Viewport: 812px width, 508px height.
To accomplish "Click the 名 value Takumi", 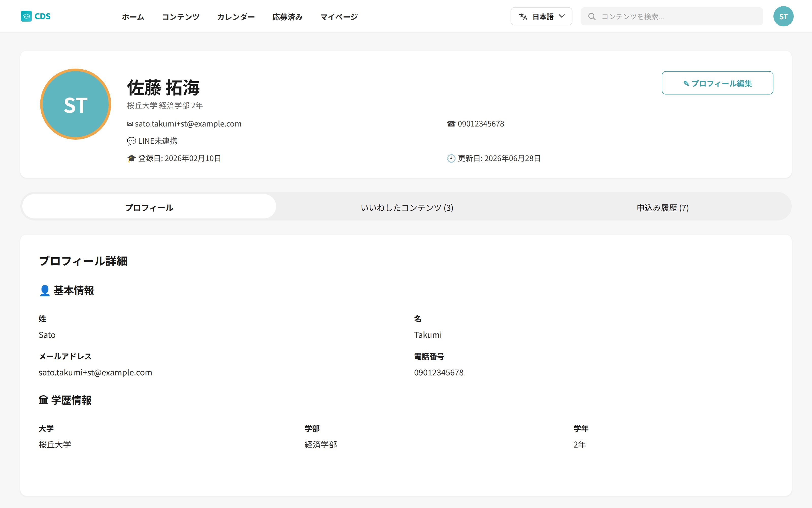I will 428,335.
